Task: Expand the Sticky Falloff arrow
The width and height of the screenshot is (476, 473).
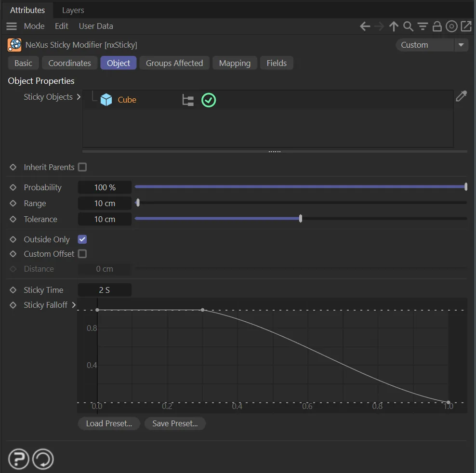Action: point(74,305)
